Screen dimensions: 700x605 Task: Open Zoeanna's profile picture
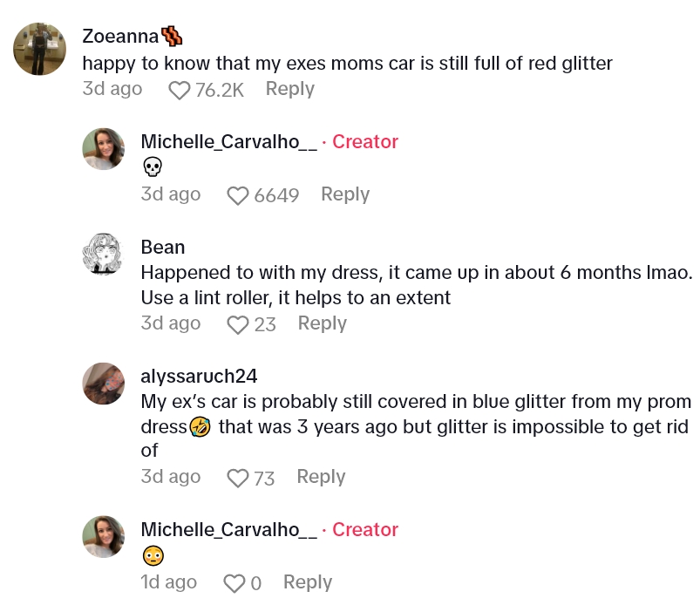coord(40,49)
